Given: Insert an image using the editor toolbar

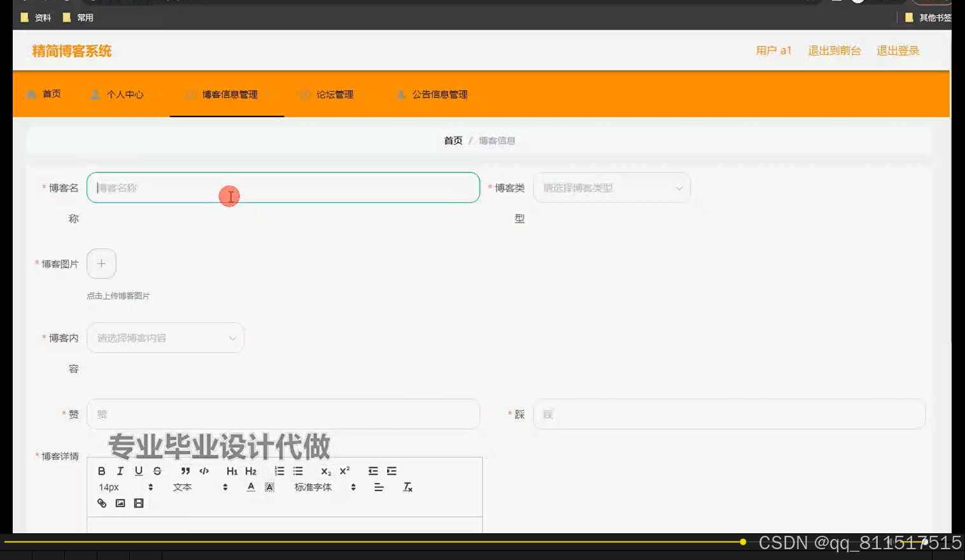Looking at the screenshot, I should pyautogui.click(x=120, y=503).
